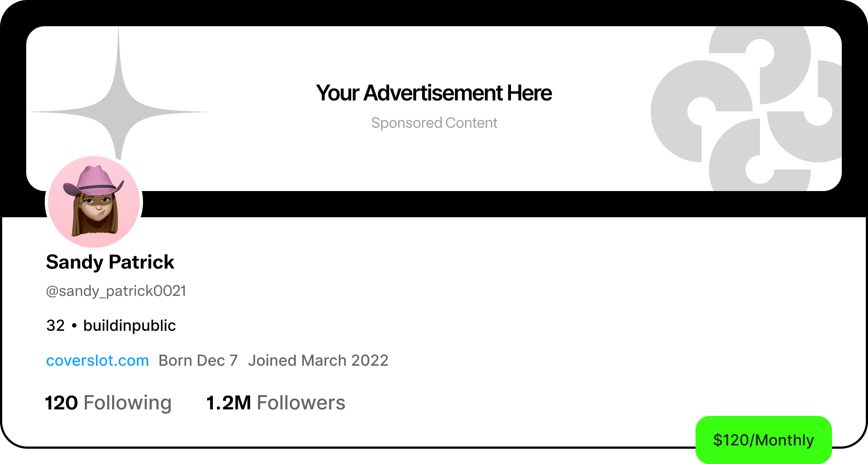The image size is (868, 464).
Task: Click the age number "32" in bio
Action: (55, 326)
